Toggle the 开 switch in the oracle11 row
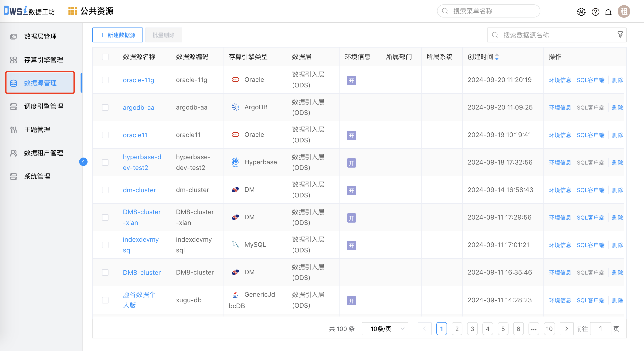Viewport: 644px width, 351px height. pyautogui.click(x=351, y=135)
